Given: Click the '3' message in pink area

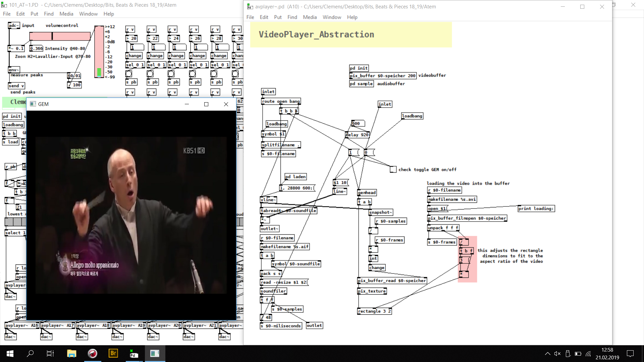Looking at the screenshot, I should tap(465, 260).
